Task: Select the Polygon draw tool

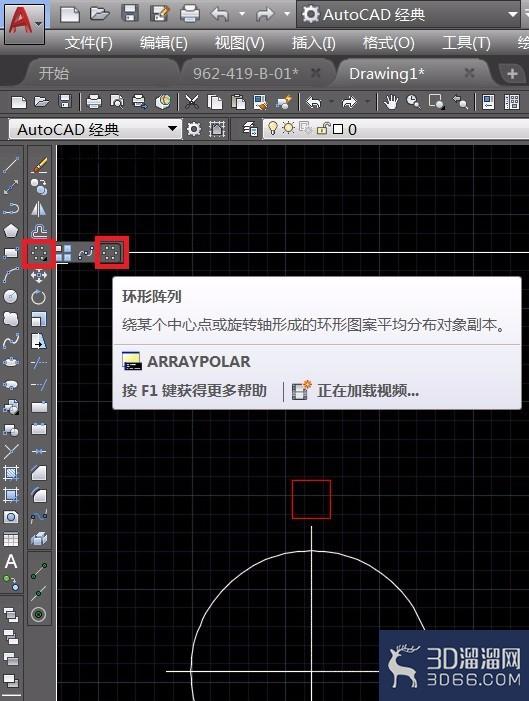Action: pyautogui.click(x=11, y=231)
